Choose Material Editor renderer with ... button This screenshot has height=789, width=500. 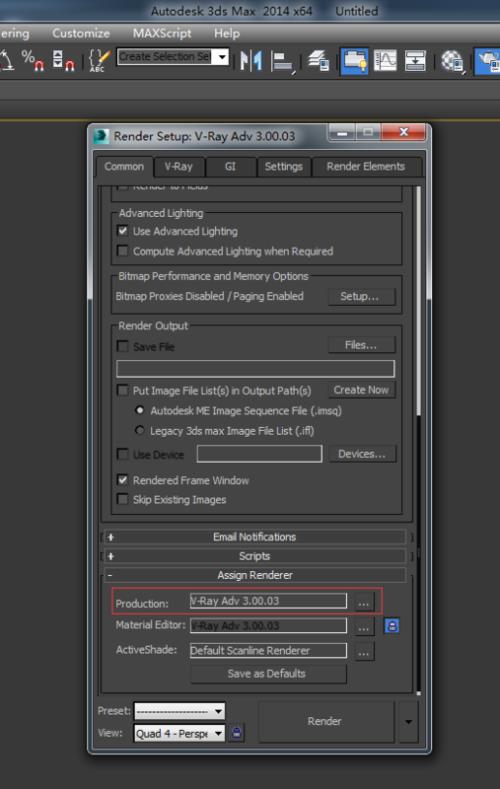[x=364, y=627]
